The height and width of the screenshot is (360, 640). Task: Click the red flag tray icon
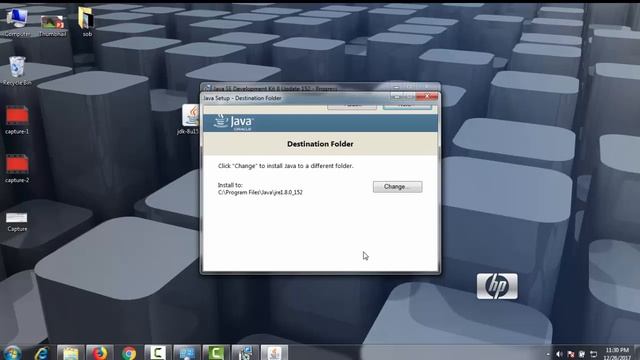coord(571,354)
